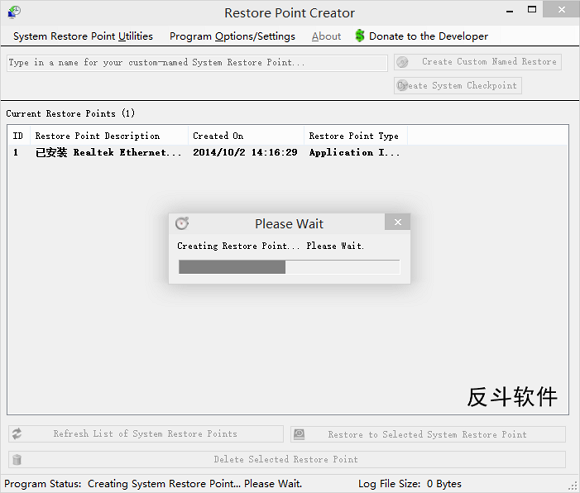Sort by Restore Point Type column

[x=356, y=136]
